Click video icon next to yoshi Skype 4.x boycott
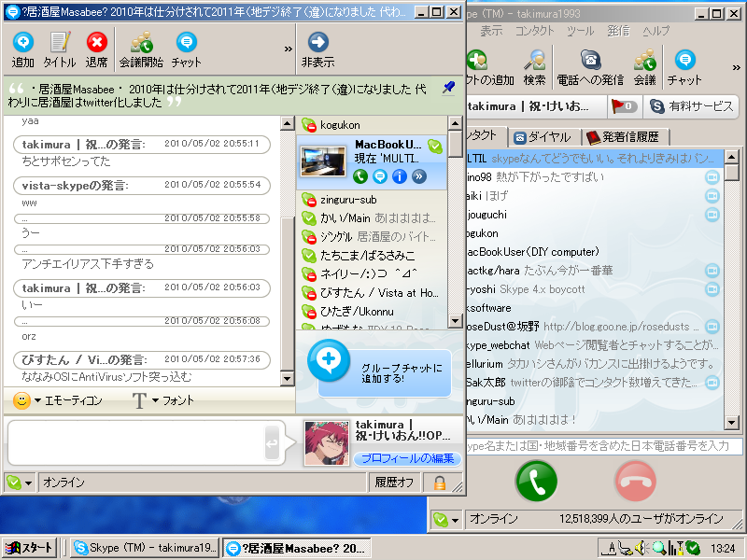The image size is (747, 560). 712,289
